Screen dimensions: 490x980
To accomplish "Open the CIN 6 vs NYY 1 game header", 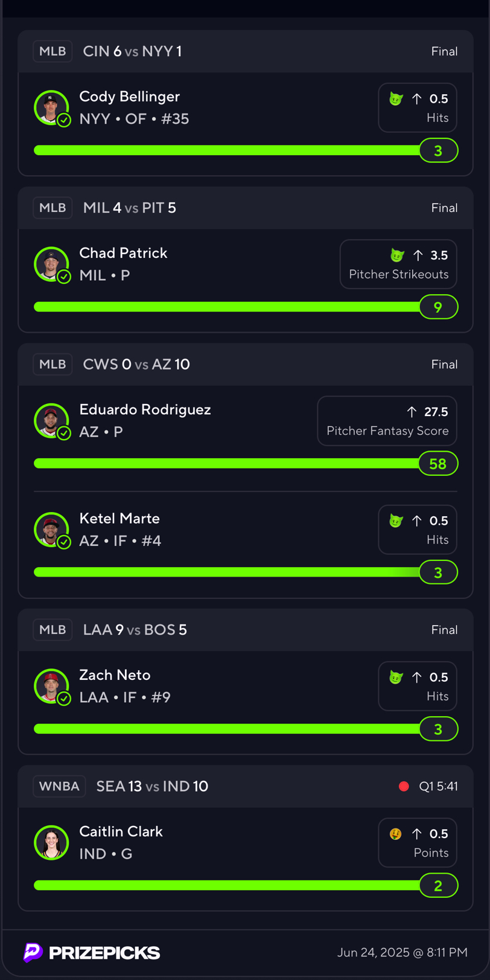I will (246, 51).
